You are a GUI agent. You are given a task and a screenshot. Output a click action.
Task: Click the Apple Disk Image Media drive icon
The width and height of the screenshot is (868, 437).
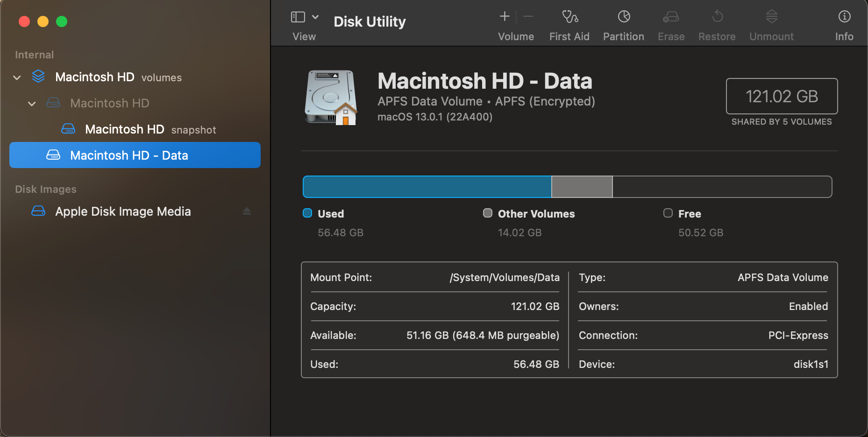pos(38,211)
